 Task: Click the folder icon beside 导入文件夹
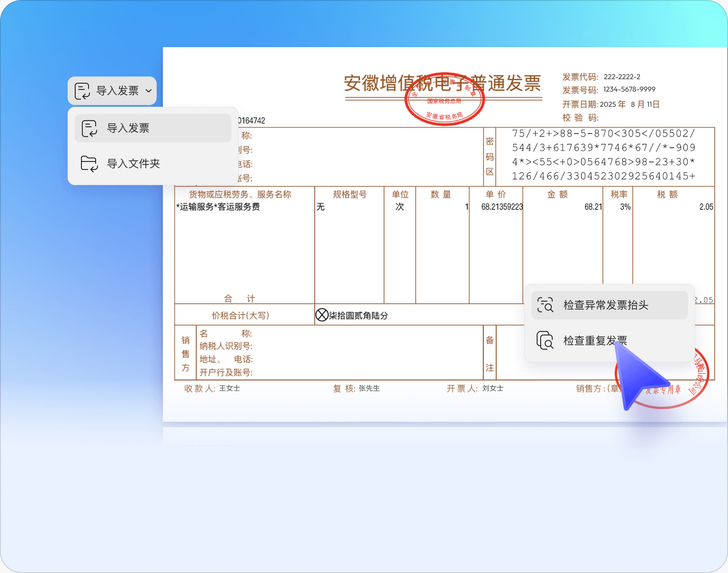click(x=89, y=164)
